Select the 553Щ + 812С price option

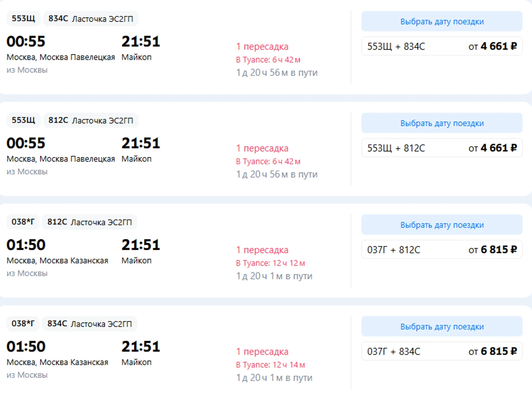click(442, 148)
